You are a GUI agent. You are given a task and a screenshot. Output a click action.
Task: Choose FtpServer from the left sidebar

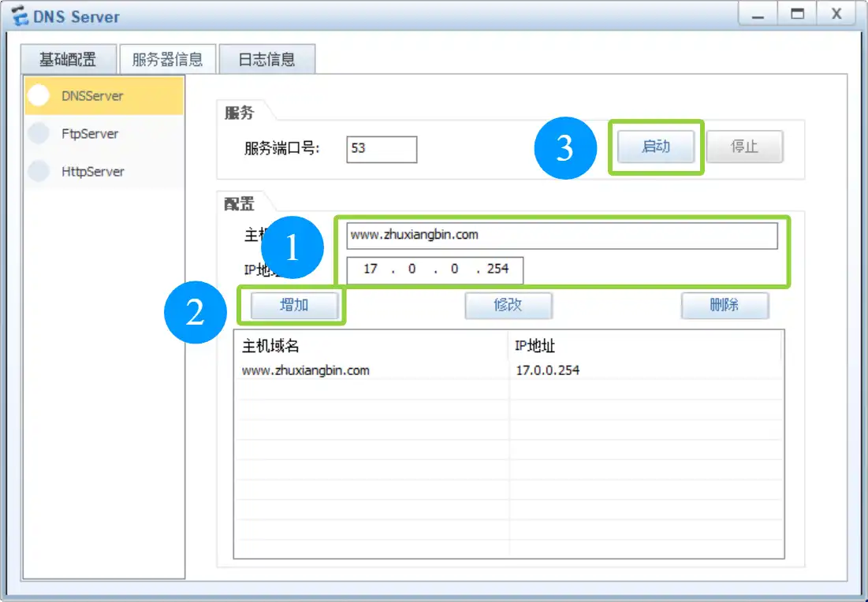pos(90,134)
